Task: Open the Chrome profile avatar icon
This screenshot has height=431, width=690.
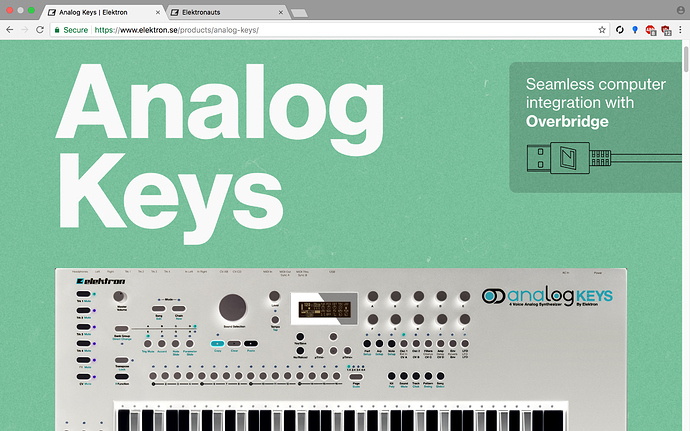Action: pos(680,10)
